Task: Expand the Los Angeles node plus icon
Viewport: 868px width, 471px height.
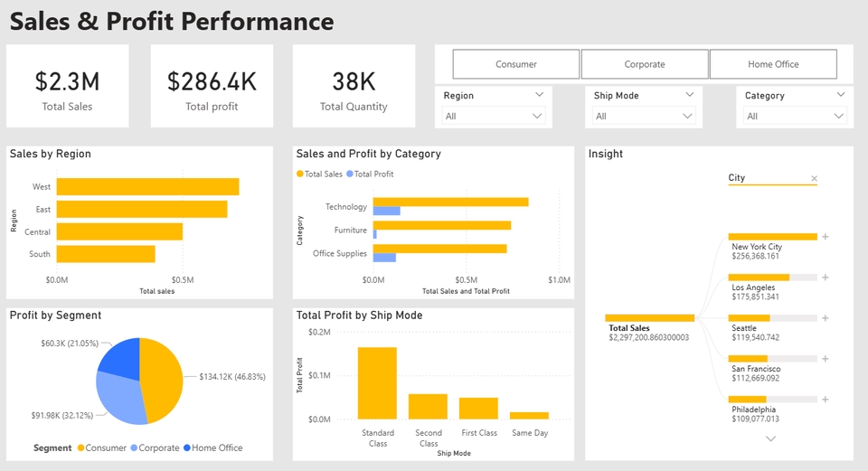Action: (826, 278)
